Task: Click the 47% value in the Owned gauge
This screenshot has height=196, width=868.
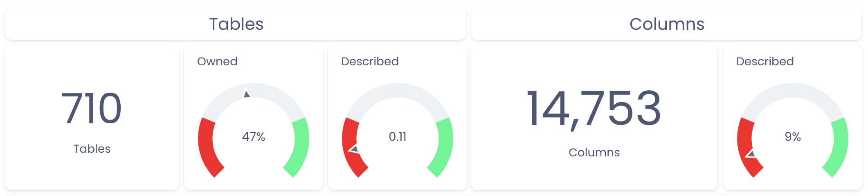Action: pyautogui.click(x=254, y=137)
